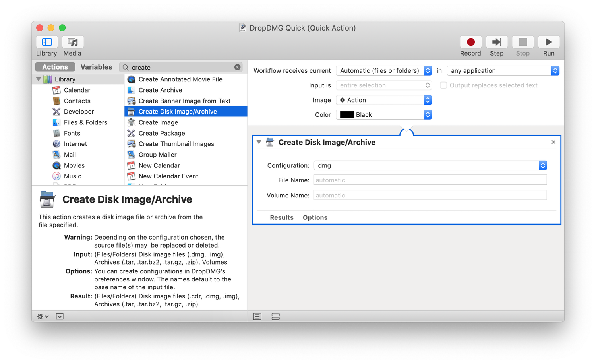Open the Configuration dmg dropdown
The width and height of the screenshot is (596, 364).
430,165
